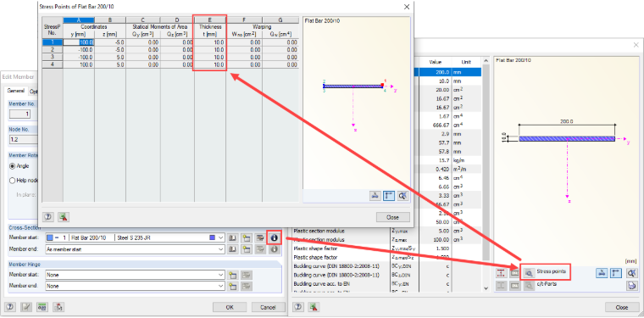The image size is (644, 318).
Task: Click Cancel in Edit Member dialog
Action: [x=269, y=307]
